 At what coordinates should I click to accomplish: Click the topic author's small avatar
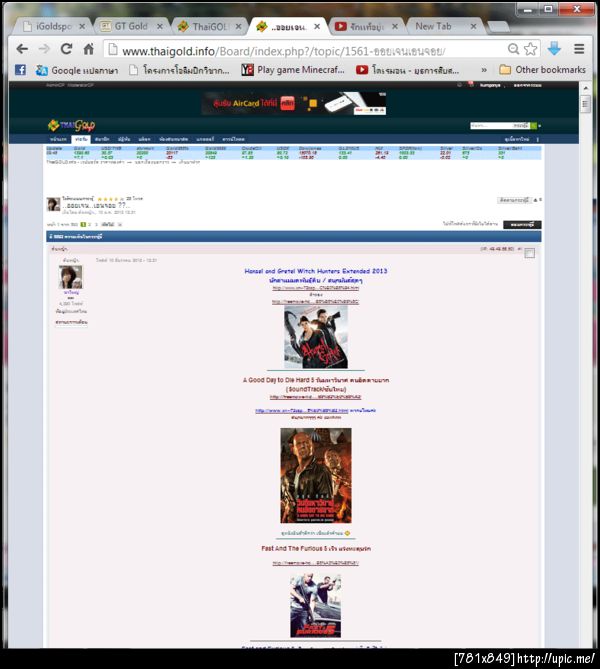(x=53, y=204)
